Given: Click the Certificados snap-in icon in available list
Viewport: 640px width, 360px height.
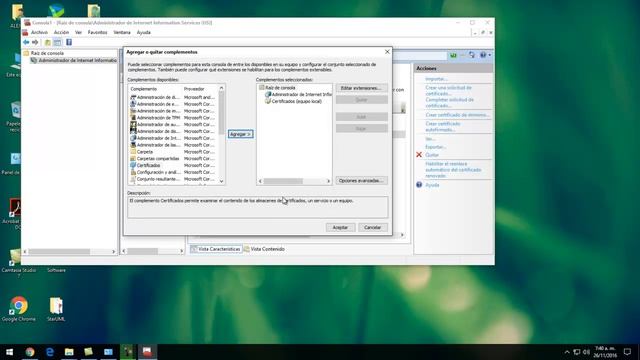Looking at the screenshot, I should pyautogui.click(x=133, y=165).
